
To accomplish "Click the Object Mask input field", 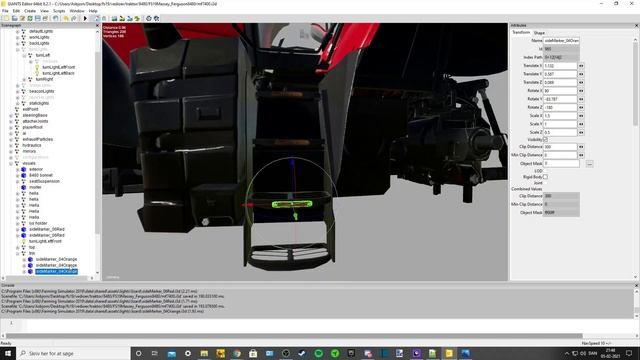I will tap(561, 164).
